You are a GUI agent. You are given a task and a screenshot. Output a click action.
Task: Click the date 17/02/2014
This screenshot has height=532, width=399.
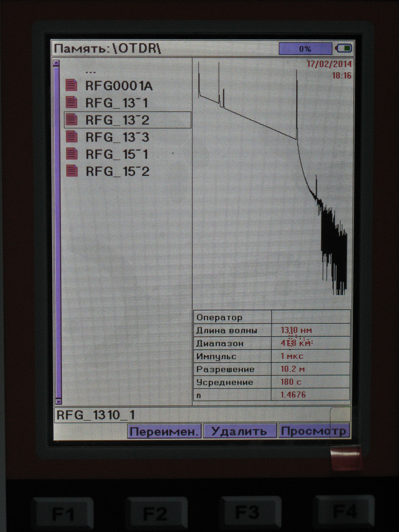[329, 64]
